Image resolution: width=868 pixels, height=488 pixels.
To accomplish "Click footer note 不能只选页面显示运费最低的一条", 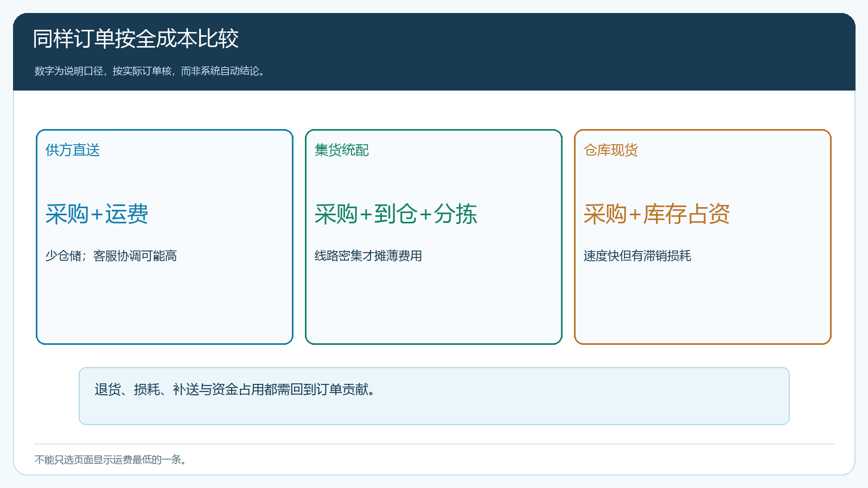I will [x=112, y=460].
